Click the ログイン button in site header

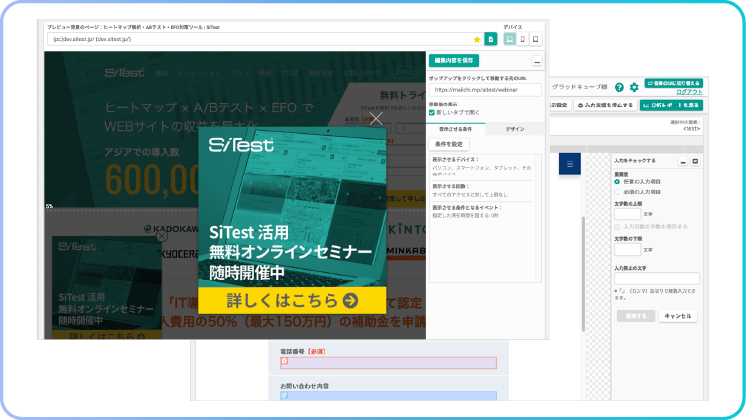coord(409,72)
